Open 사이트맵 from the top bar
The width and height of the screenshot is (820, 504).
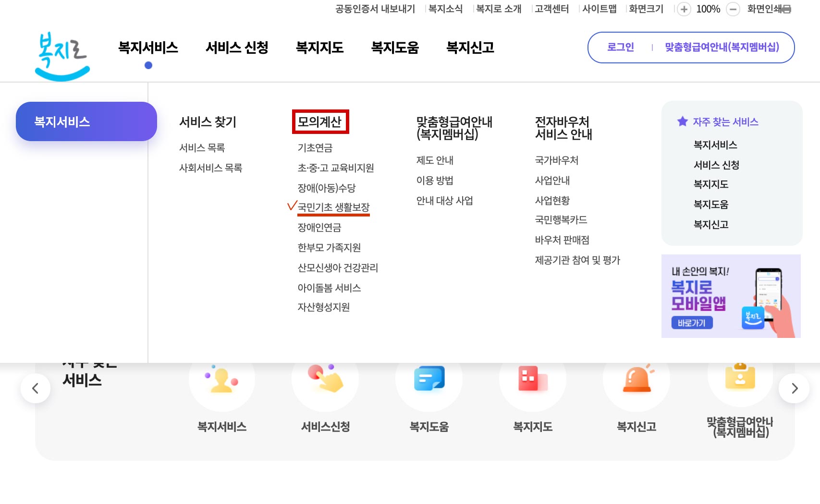pyautogui.click(x=600, y=9)
